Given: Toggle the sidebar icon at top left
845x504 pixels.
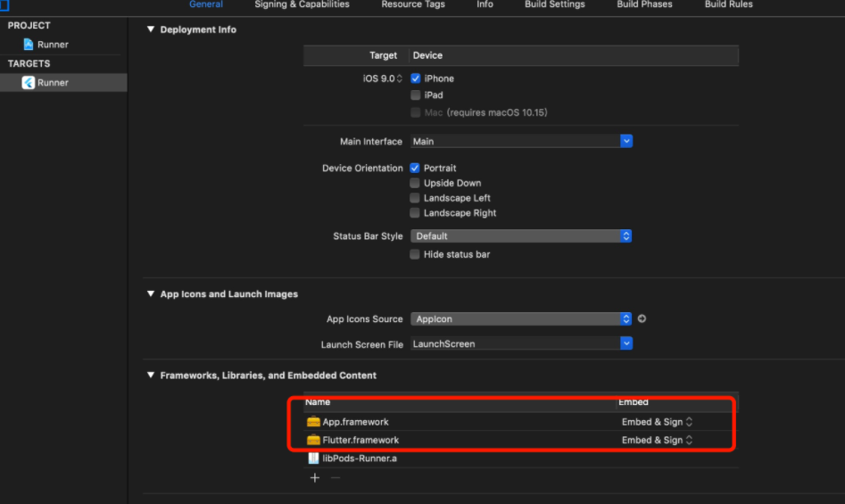Looking at the screenshot, I should pyautogui.click(x=4, y=5).
